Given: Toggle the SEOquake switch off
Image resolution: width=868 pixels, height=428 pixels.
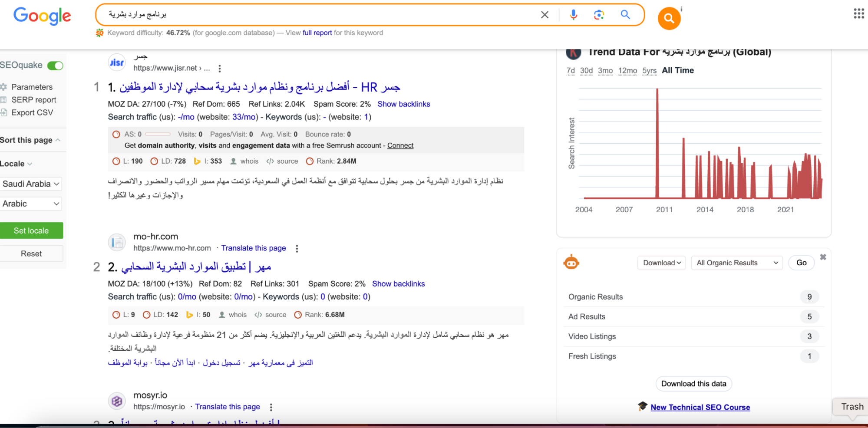Looking at the screenshot, I should [x=55, y=66].
